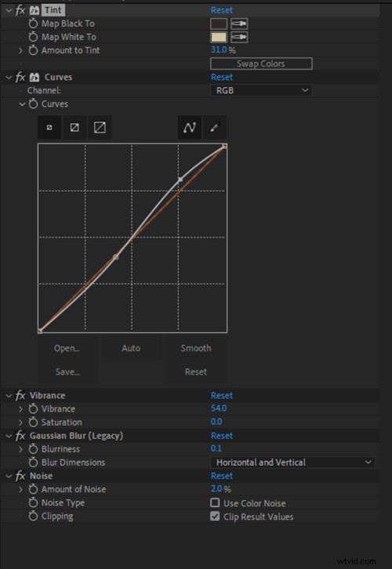Expand the Blurriness property

[20, 449]
